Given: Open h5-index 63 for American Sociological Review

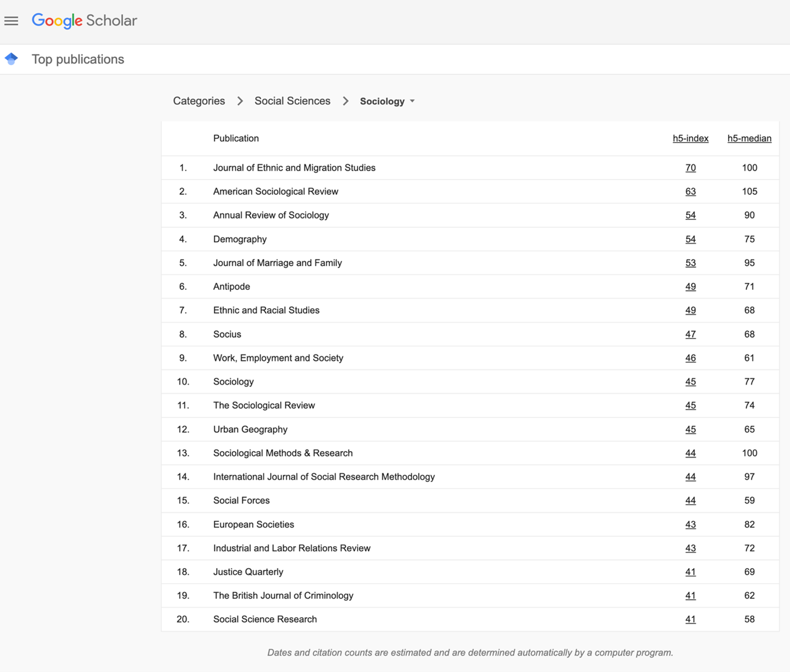Looking at the screenshot, I should click(690, 192).
